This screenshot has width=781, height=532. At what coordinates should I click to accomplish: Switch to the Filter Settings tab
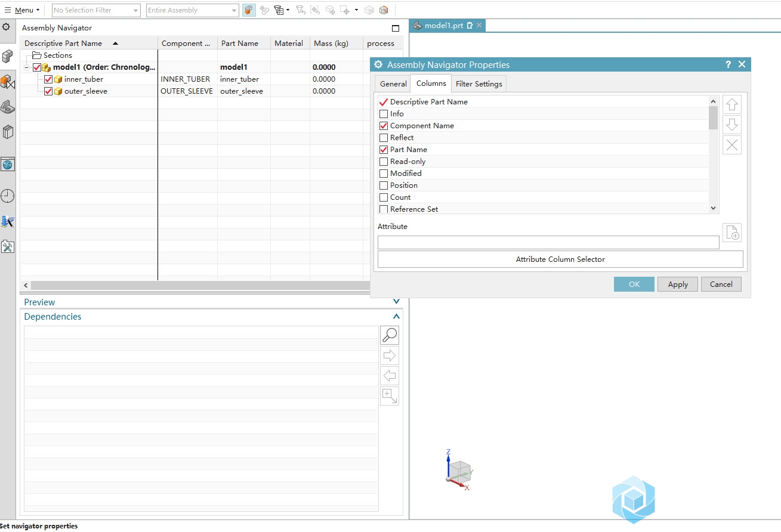(x=479, y=84)
